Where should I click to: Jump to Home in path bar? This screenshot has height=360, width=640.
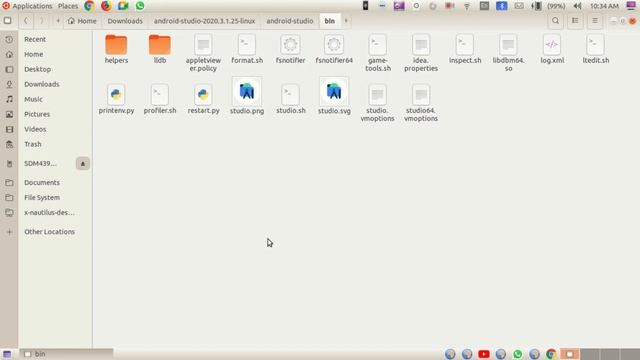point(82,21)
